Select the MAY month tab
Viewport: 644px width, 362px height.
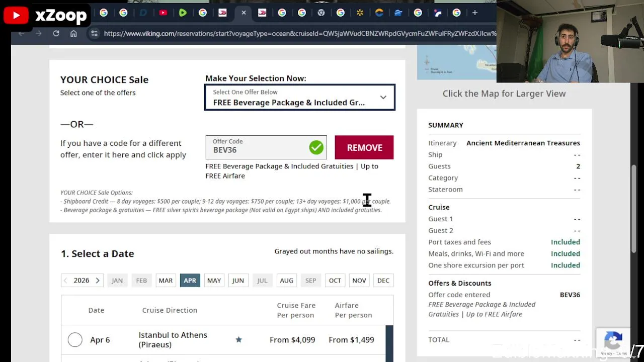(x=214, y=281)
